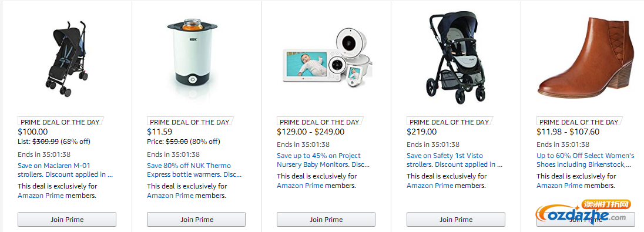The height and width of the screenshot is (232, 644).
Task: Click Join Prime under the NUK bottle warmer
Action: coord(196,219)
